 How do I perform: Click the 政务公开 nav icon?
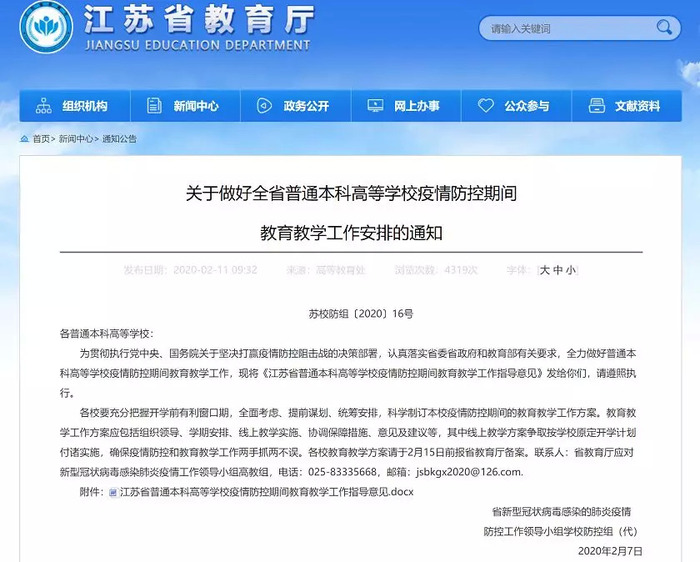[x=264, y=106]
